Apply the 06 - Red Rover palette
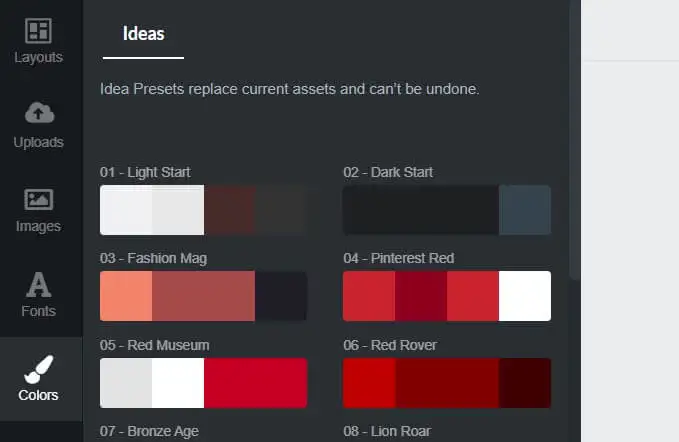This screenshot has height=442, width=679. point(447,383)
